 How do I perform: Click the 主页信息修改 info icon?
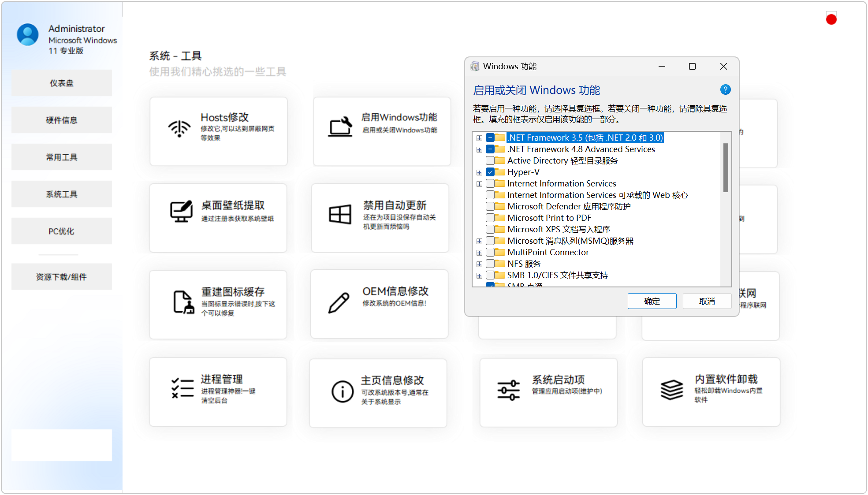point(343,391)
